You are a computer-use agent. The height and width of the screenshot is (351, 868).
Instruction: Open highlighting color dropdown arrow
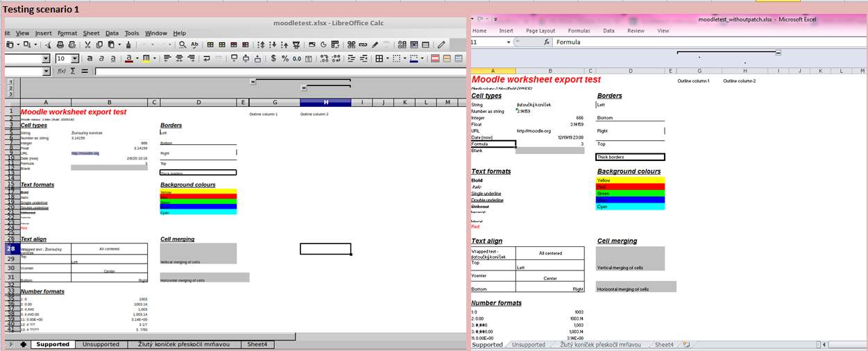[155, 58]
